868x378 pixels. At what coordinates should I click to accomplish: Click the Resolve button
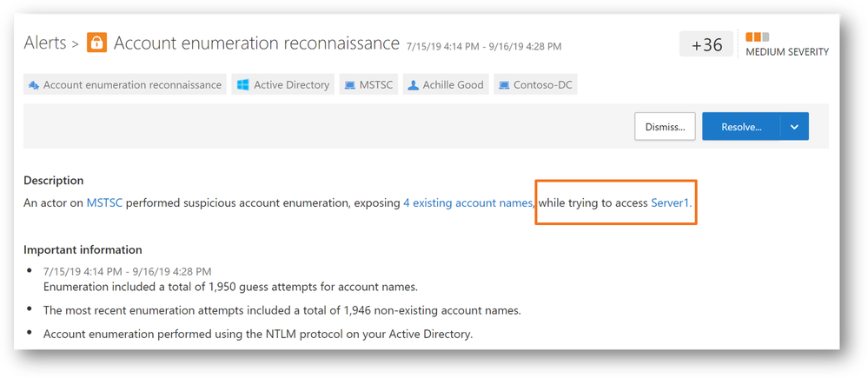[741, 127]
